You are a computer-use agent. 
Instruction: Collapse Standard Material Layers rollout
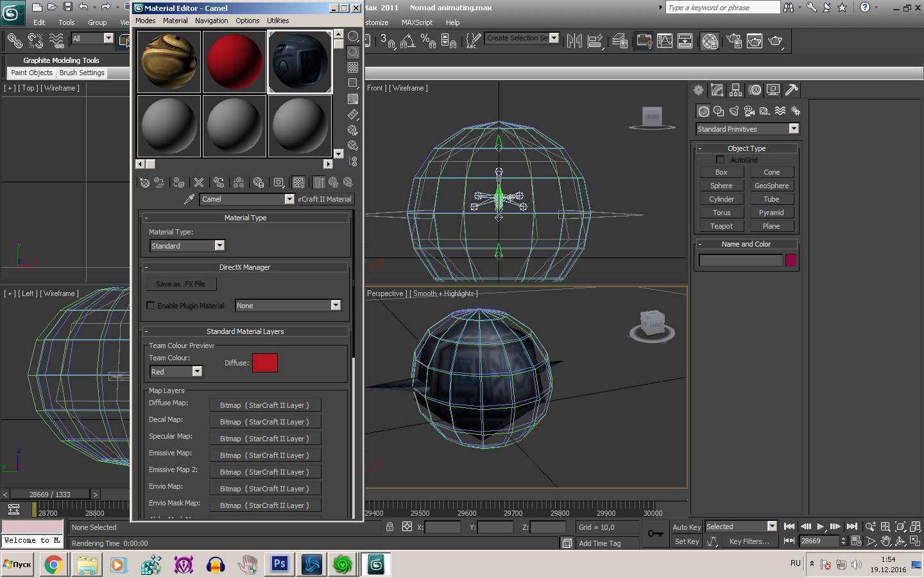coord(245,331)
